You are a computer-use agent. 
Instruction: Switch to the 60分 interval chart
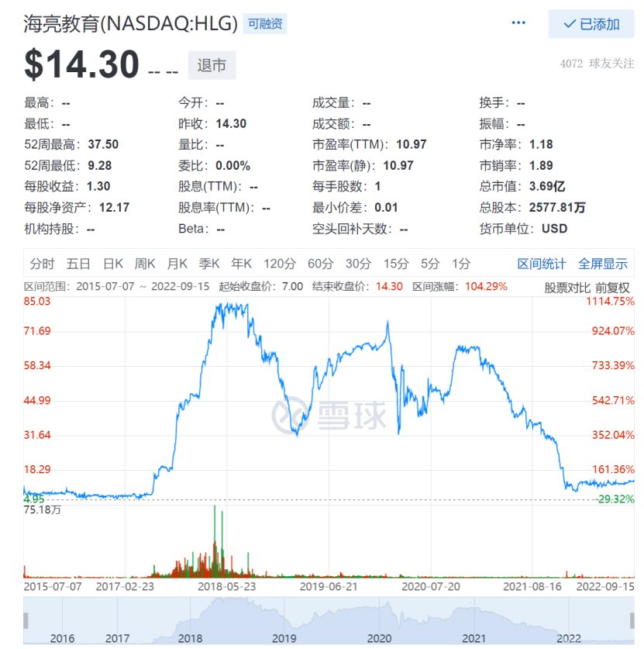point(320,264)
